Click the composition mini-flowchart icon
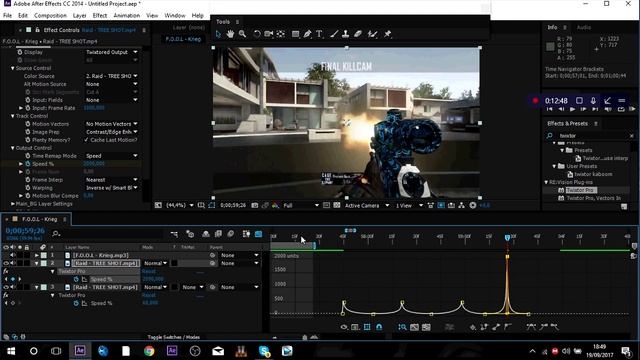Image resolution: width=640 pixels, height=360 pixels. [174, 234]
